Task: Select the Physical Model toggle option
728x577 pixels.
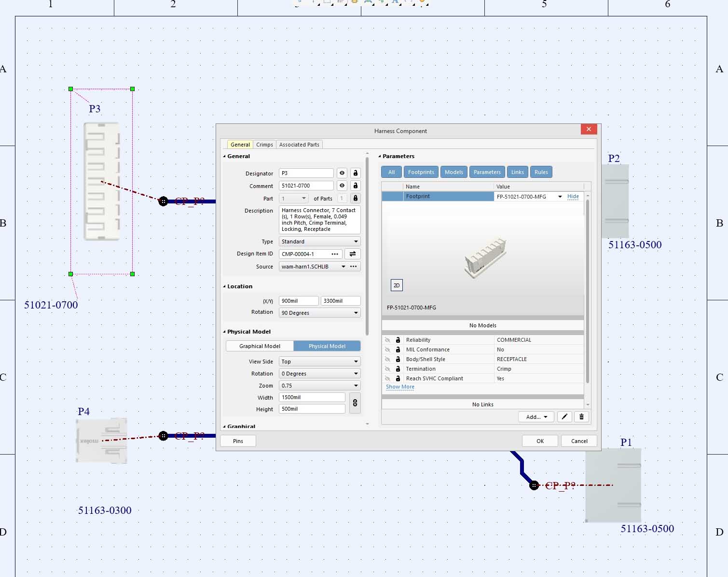Action: [x=327, y=346]
